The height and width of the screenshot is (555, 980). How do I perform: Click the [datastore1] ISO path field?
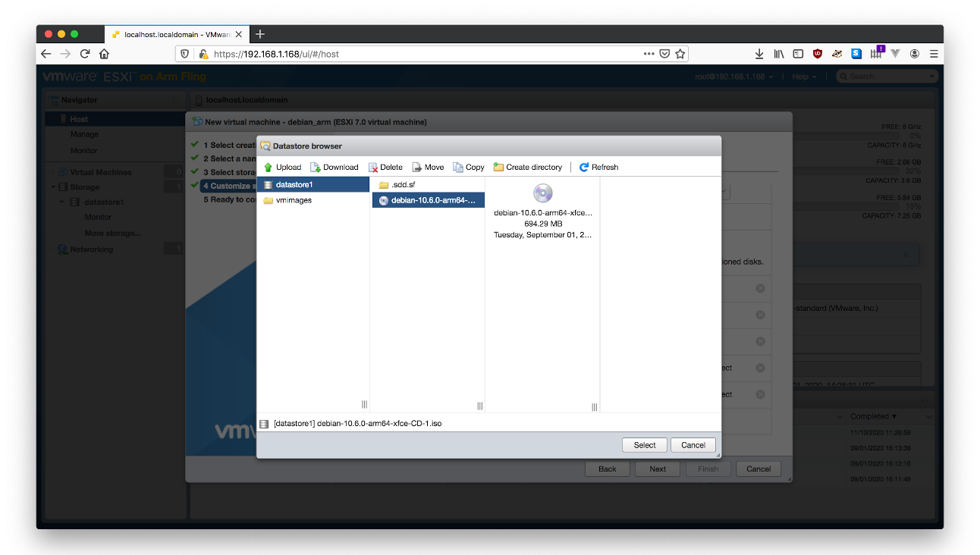488,423
